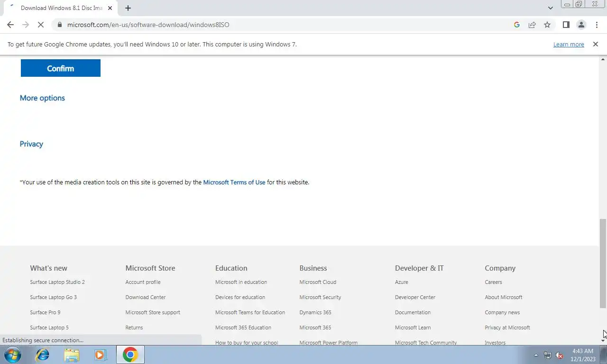Click the page vertical scrollbar thumb
This screenshot has width=607, height=364.
pos(603,263)
